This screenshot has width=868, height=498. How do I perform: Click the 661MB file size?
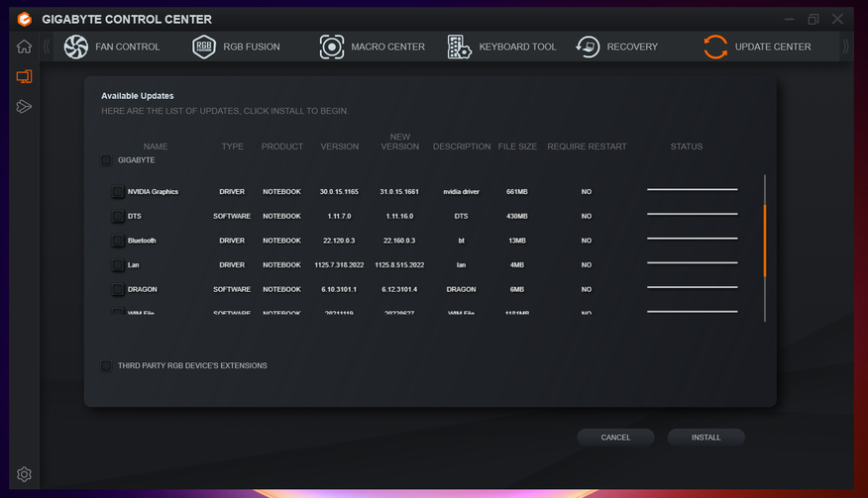(517, 191)
